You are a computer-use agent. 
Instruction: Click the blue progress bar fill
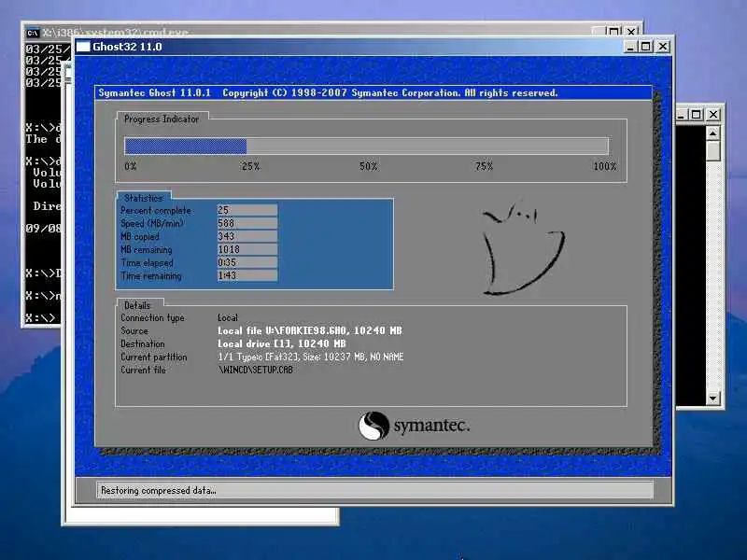pyautogui.click(x=185, y=147)
